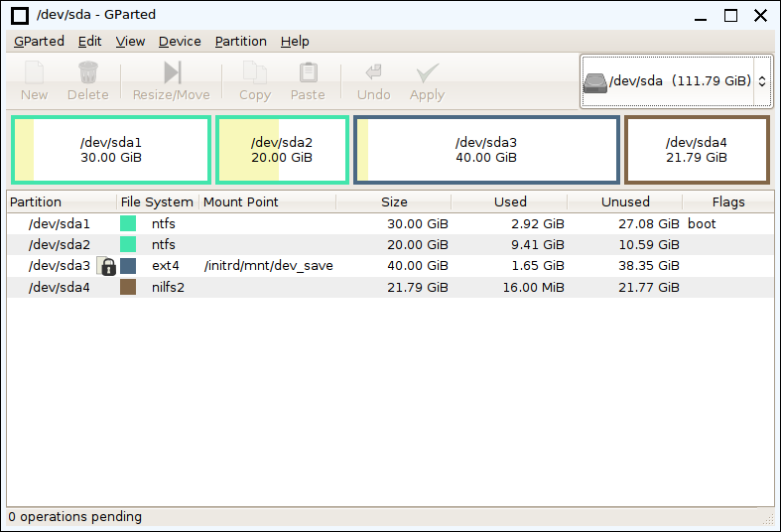Sort by the Unused column header
This screenshot has width=781, height=532.
click(x=625, y=201)
